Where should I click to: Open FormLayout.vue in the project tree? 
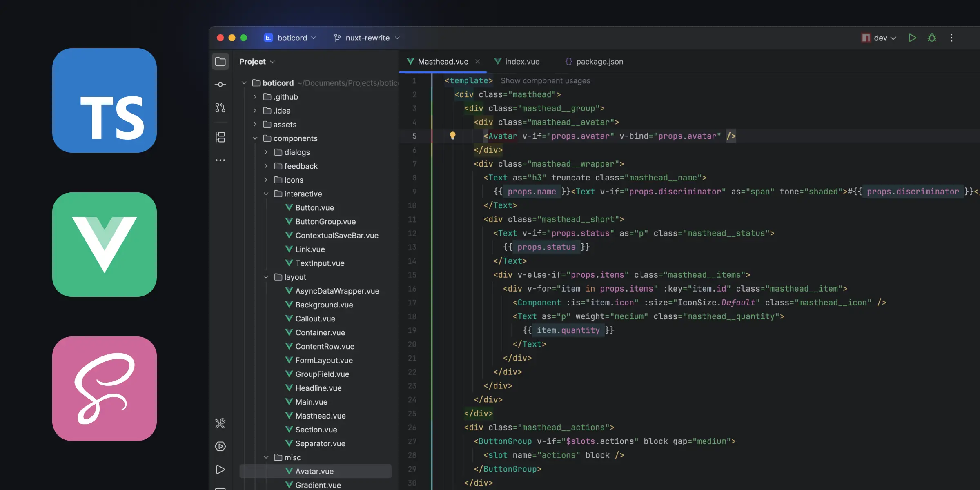pyautogui.click(x=319, y=361)
